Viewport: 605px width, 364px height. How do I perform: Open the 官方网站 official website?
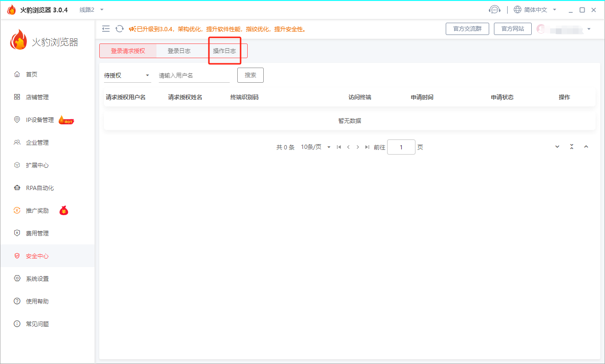pyautogui.click(x=512, y=28)
